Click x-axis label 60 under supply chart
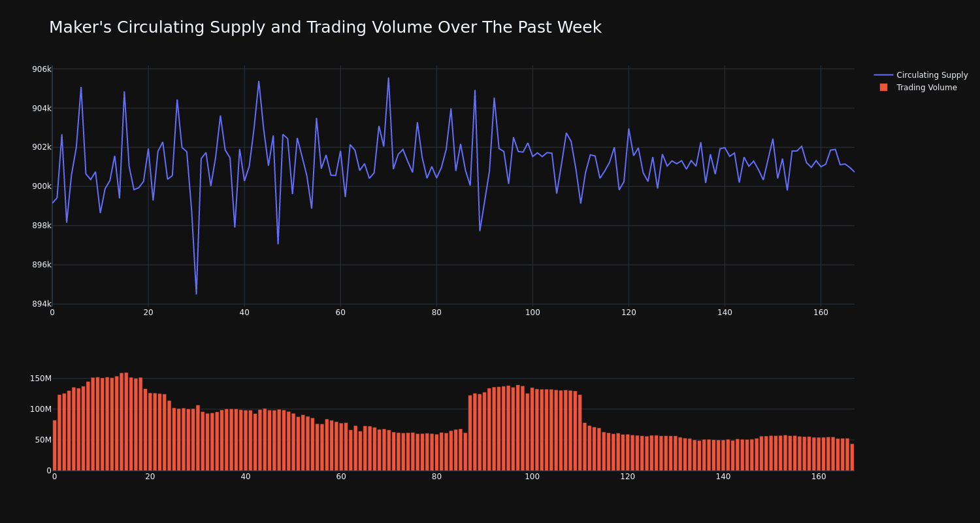 click(340, 312)
